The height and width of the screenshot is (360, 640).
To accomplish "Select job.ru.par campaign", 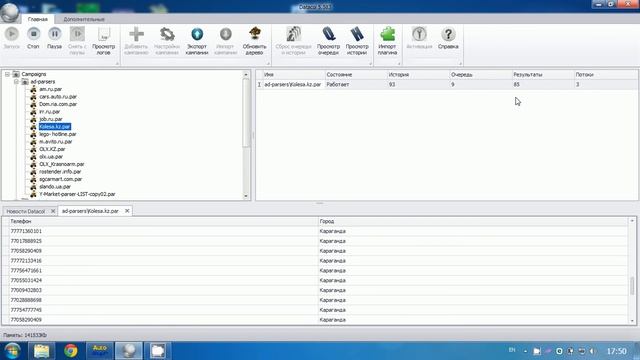I will click(x=51, y=119).
